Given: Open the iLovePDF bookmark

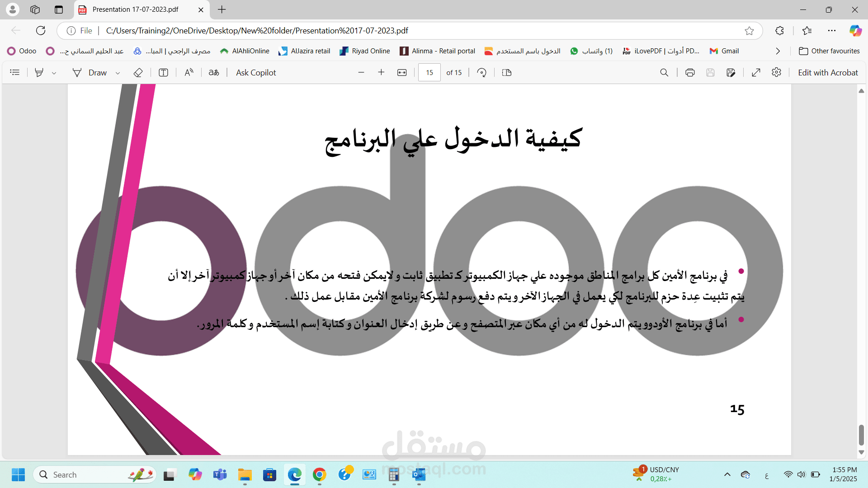Looking at the screenshot, I should tap(661, 51).
